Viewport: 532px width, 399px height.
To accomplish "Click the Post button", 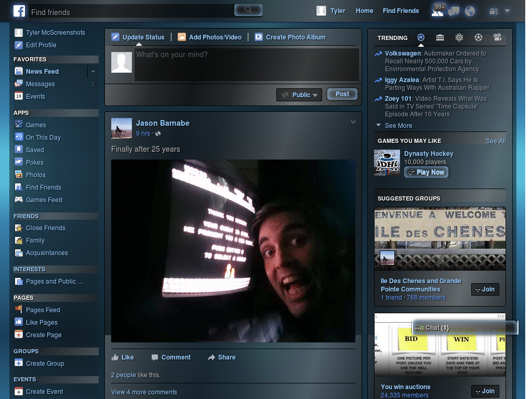I will point(342,94).
